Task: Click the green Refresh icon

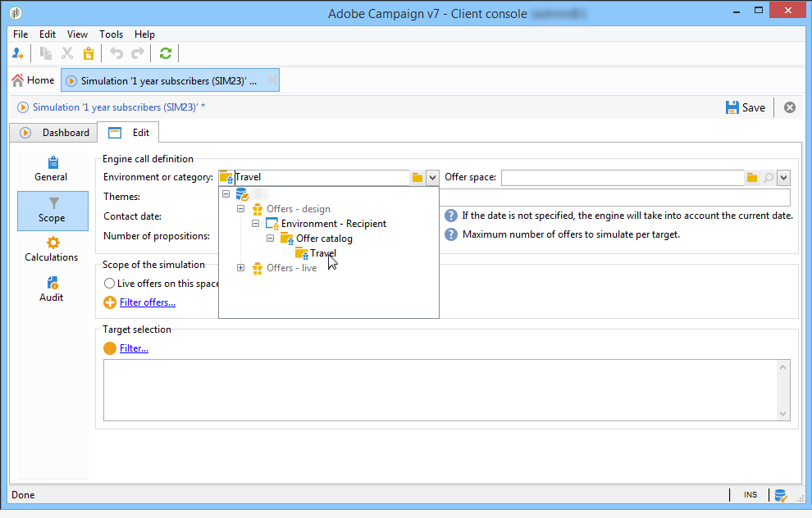Action: (x=165, y=53)
